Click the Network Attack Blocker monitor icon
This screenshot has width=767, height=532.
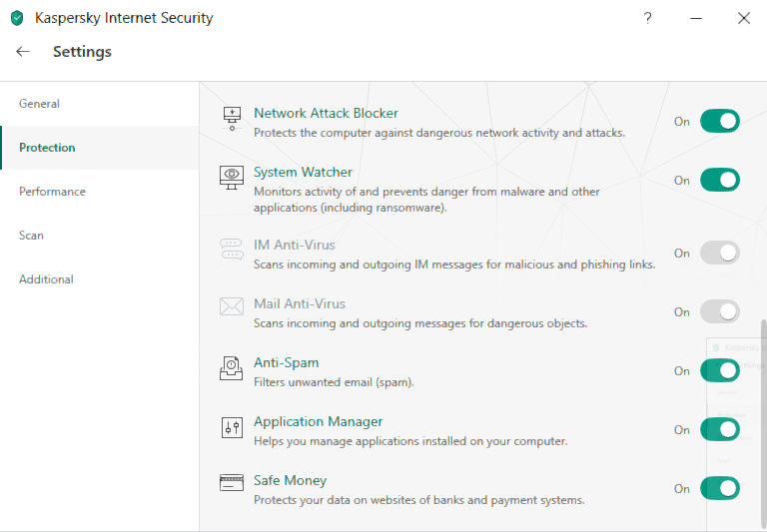point(232,119)
